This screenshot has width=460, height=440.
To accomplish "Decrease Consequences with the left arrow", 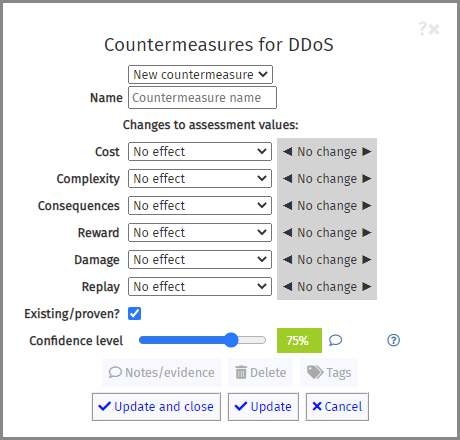I will point(287,206).
